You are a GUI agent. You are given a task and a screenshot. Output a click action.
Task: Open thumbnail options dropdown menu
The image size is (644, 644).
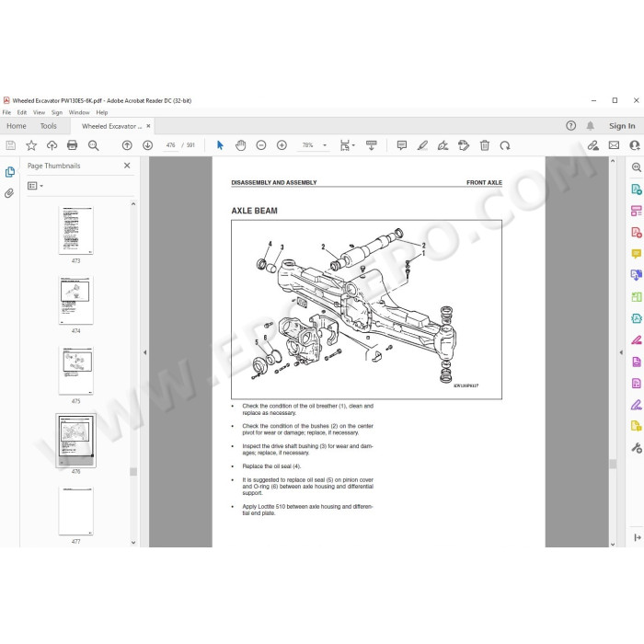[35, 186]
